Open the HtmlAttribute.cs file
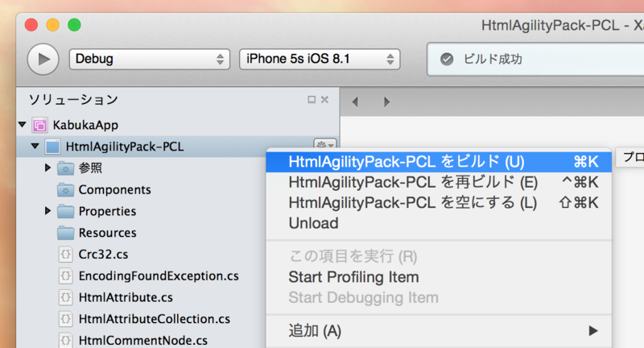Image resolution: width=644 pixels, height=348 pixels. (126, 297)
